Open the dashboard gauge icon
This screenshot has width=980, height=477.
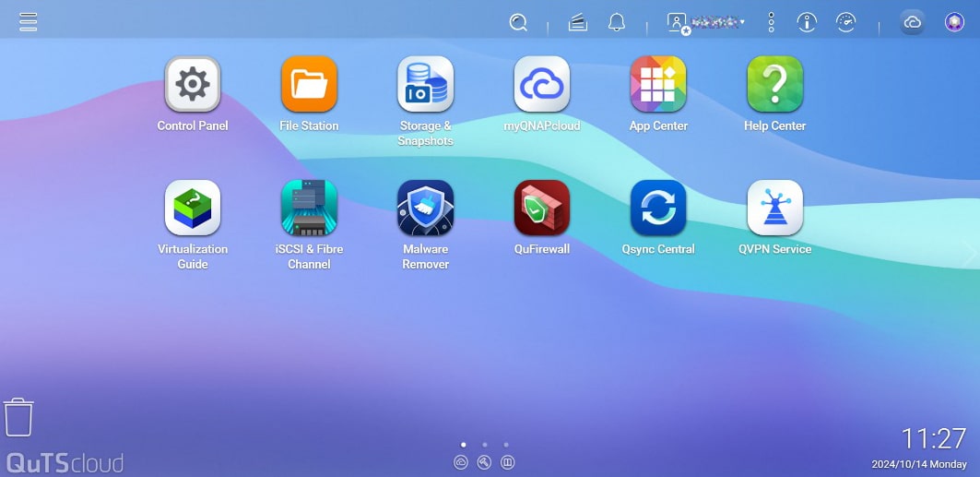[x=846, y=22]
